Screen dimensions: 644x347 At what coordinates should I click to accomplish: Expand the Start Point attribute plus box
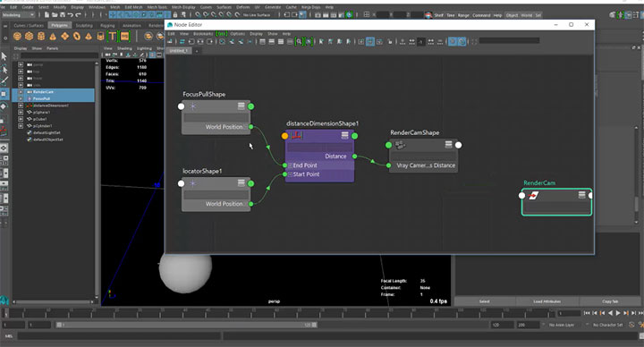click(290, 174)
